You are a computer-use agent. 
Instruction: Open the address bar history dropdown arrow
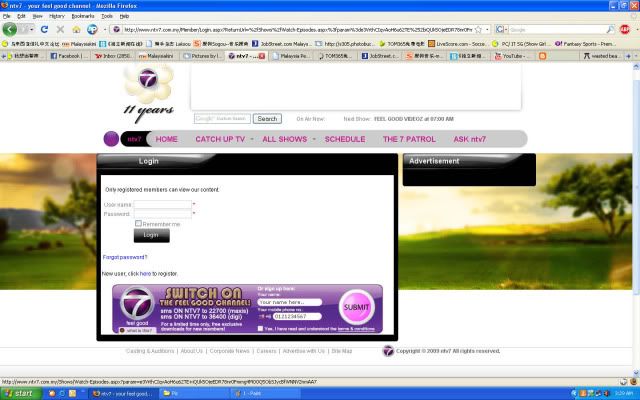tap(487, 30)
